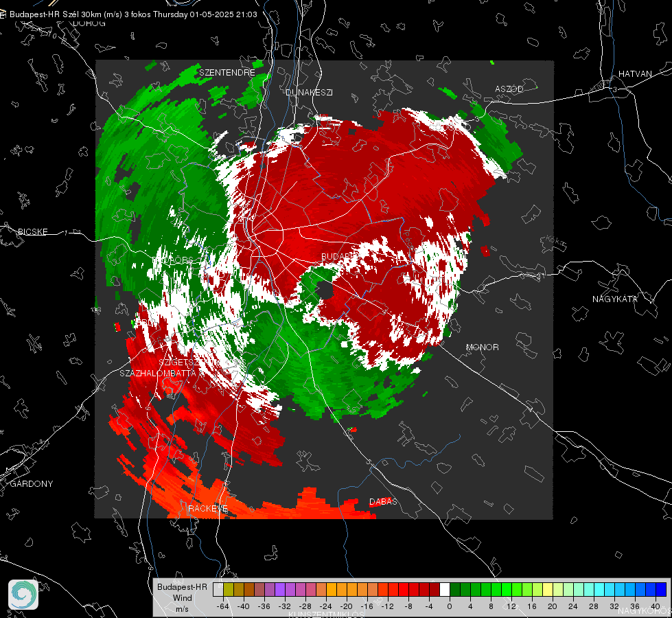Image resolution: width=672 pixels, height=618 pixels.
Task: Click legend value -24
Action: 326,606
